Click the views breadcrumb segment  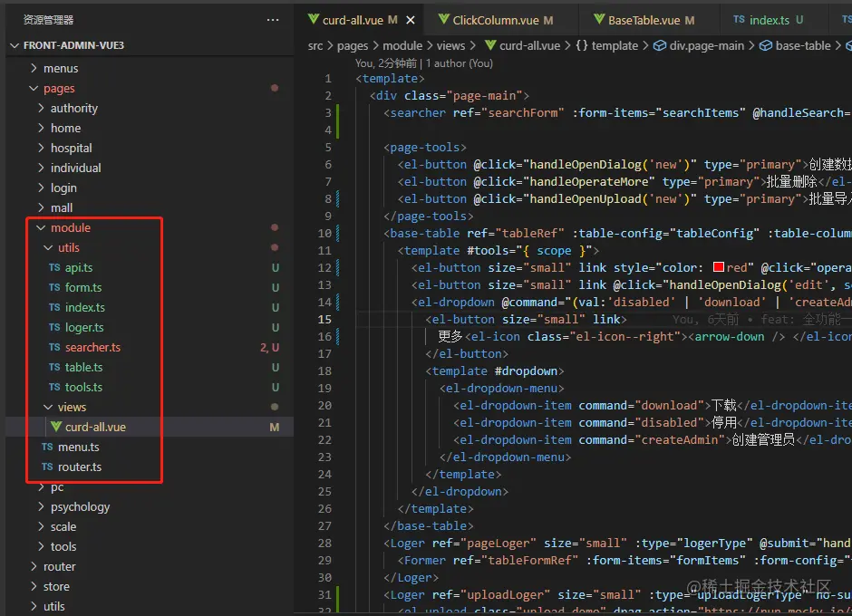(x=451, y=45)
